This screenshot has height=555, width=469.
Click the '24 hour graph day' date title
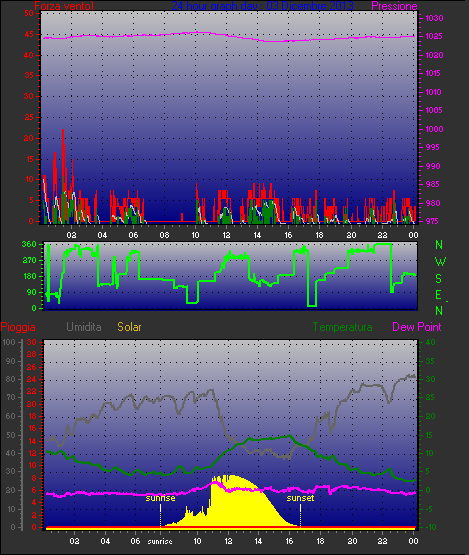pos(263,6)
